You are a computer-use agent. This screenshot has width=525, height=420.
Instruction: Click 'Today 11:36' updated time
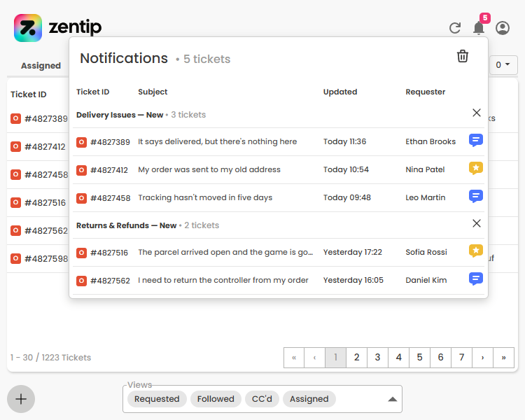[344, 141]
